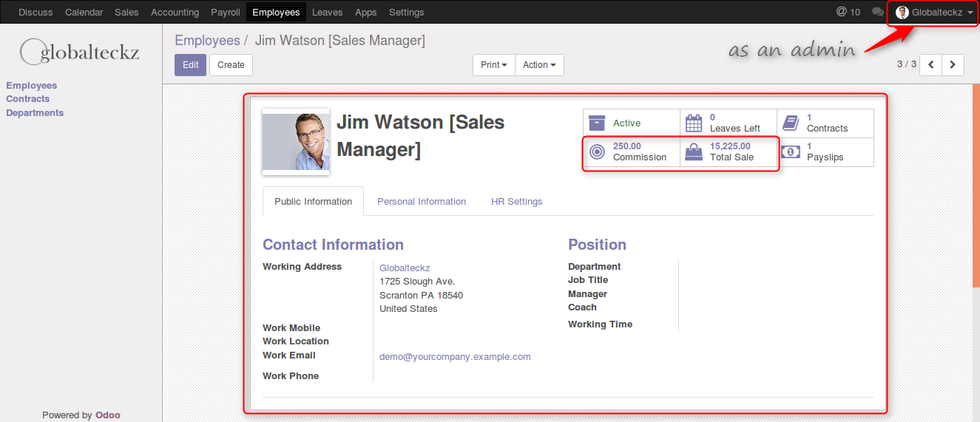Open the Payroll menu
Screen dimensions: 980x422
click(x=225, y=13)
